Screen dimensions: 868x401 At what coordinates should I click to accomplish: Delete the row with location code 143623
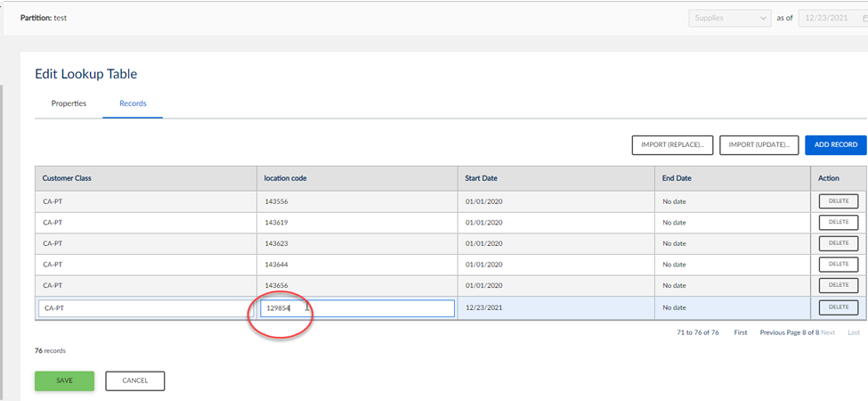tap(838, 243)
